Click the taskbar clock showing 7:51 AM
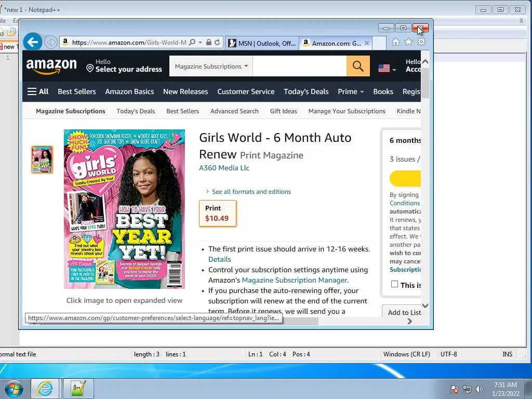 (x=506, y=389)
